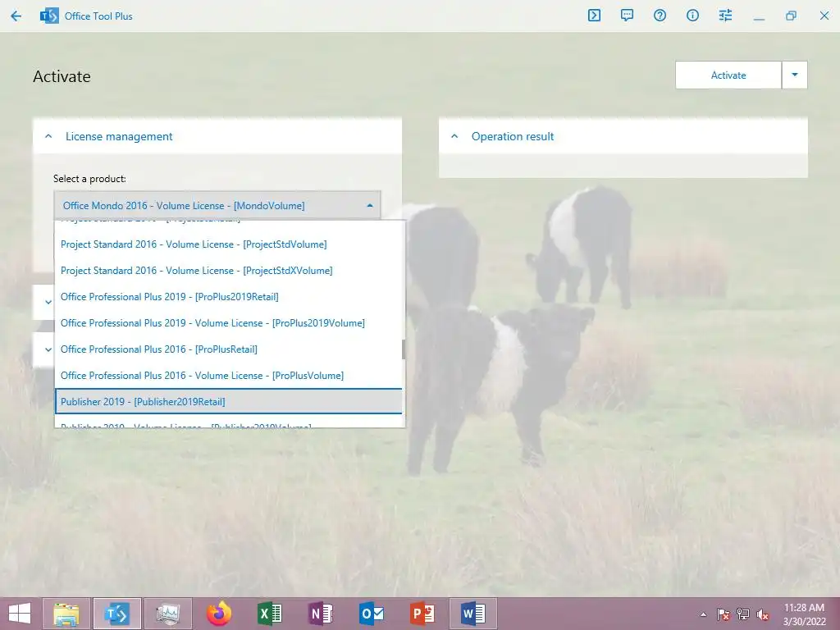Open the clock showing 11:28 AM
The height and width of the screenshot is (630, 840).
coord(805,614)
